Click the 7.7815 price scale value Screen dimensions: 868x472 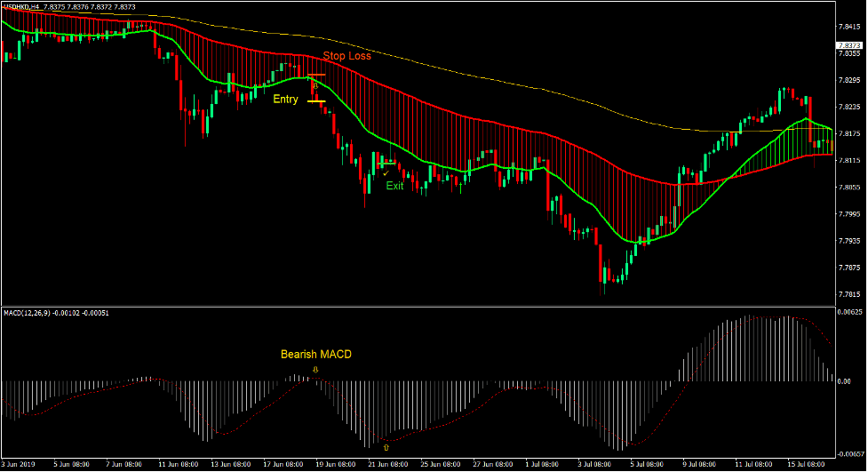tap(849, 294)
